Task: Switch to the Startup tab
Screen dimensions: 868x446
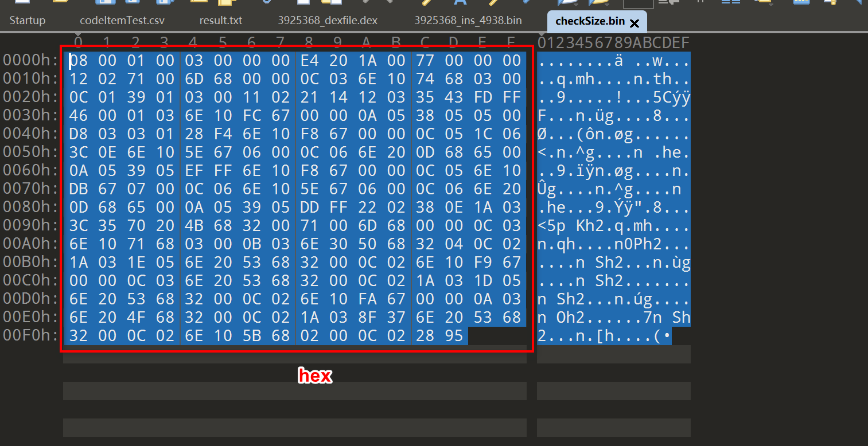Action: pyautogui.click(x=27, y=21)
